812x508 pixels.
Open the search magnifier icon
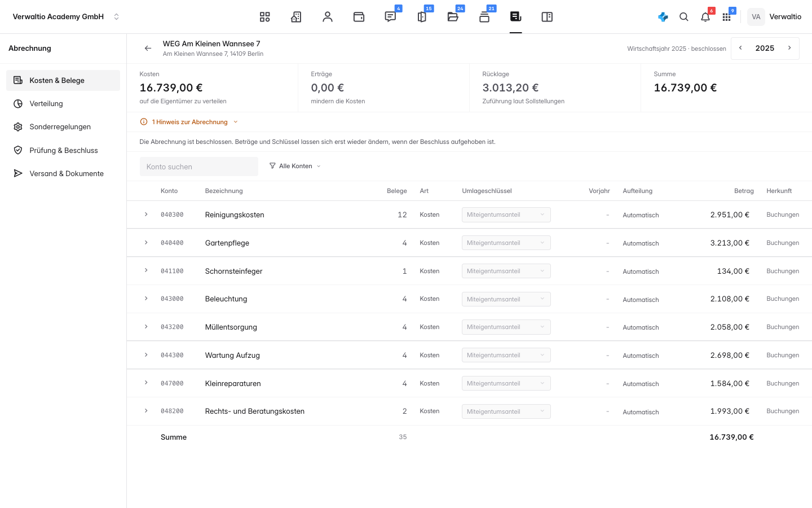click(x=684, y=17)
